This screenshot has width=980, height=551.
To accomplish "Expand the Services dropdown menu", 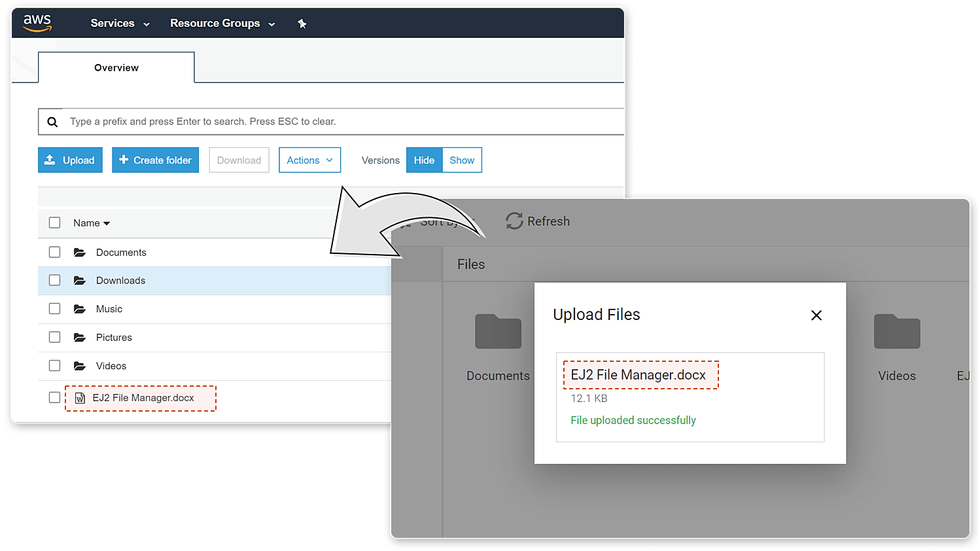I will (x=120, y=24).
